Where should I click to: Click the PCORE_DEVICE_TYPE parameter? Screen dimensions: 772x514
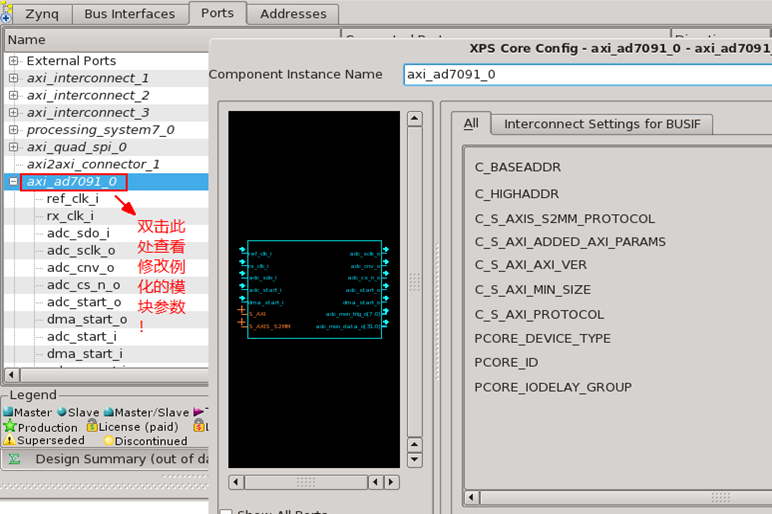tap(543, 338)
